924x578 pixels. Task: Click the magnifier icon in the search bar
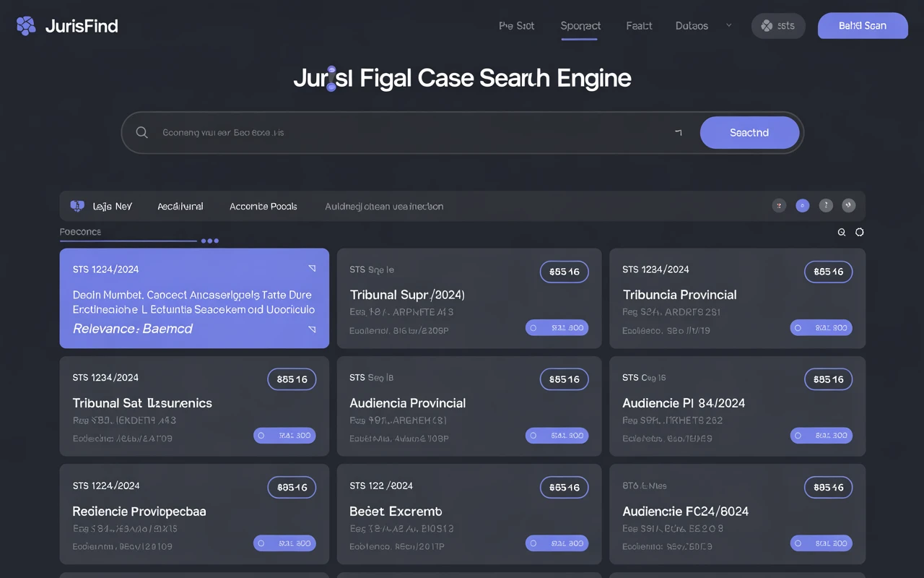[x=142, y=132]
